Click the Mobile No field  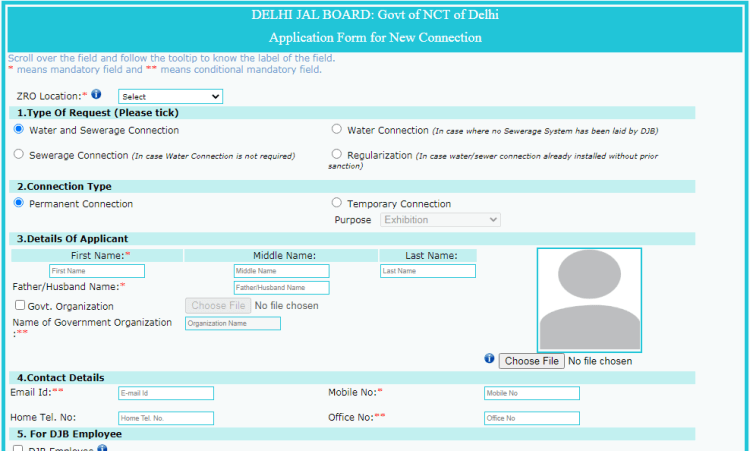tap(532, 393)
